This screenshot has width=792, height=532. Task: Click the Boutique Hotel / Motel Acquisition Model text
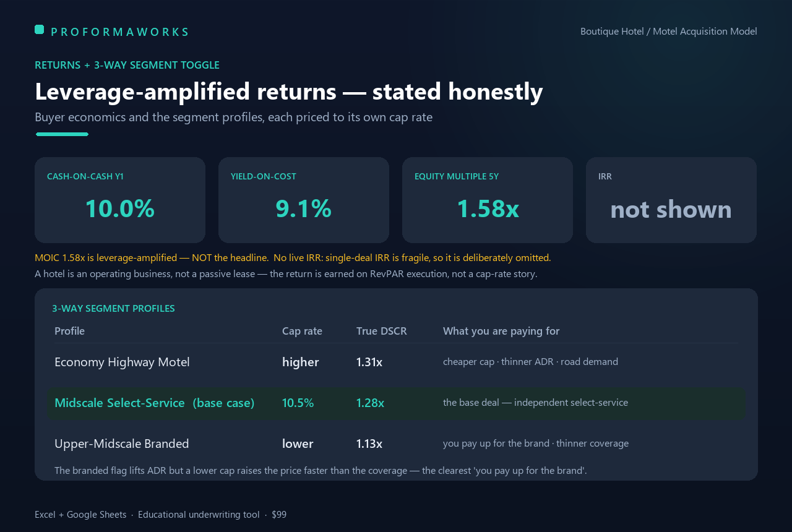(669, 31)
